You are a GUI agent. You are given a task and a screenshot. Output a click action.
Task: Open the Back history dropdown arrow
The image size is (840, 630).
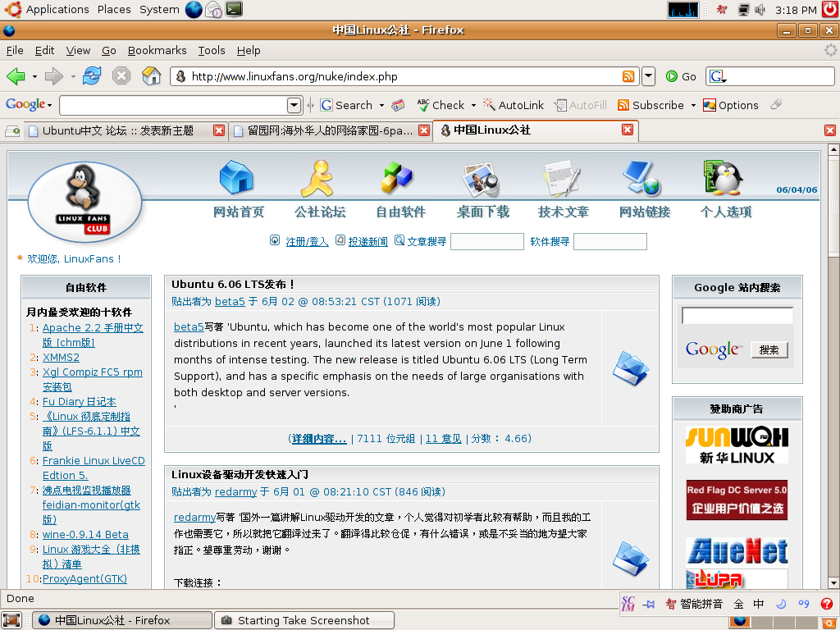tap(34, 76)
